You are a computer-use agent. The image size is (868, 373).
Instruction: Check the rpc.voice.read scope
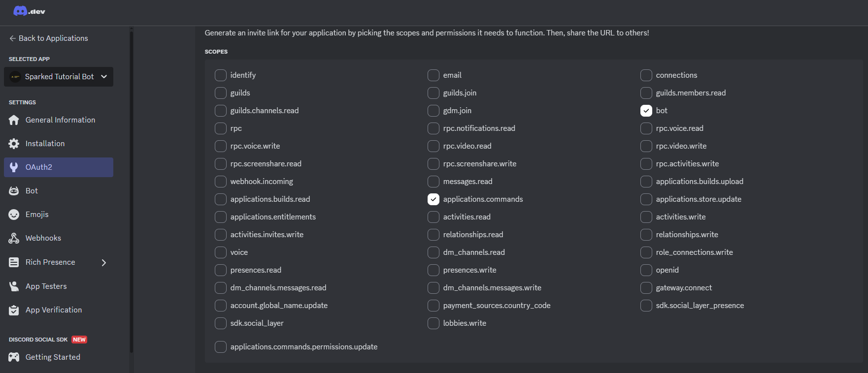point(646,128)
